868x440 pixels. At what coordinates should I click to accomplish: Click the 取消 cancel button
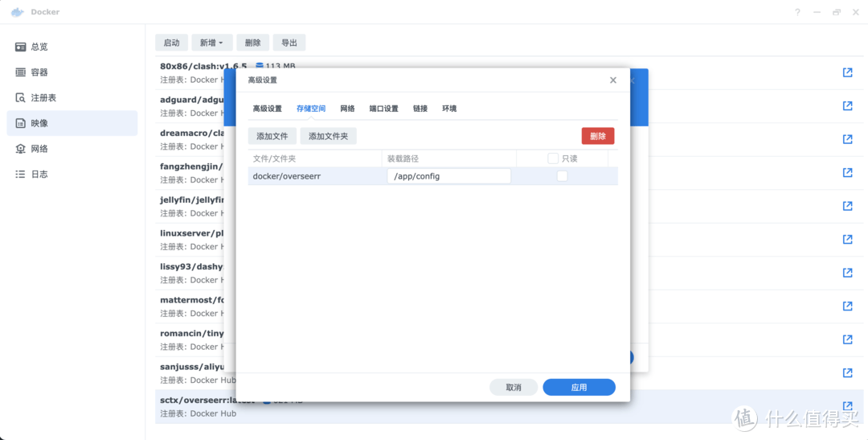pyautogui.click(x=514, y=388)
